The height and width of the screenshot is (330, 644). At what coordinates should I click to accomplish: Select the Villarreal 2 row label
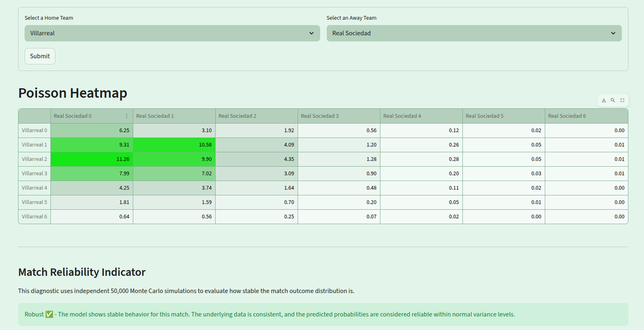click(x=34, y=159)
